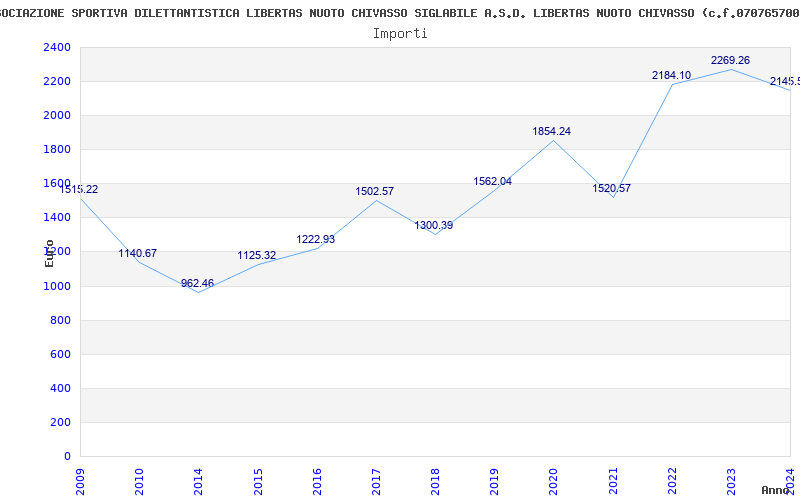Click the 2400 y-axis tick label
This screenshot has width=800, height=500.
click(x=57, y=47)
